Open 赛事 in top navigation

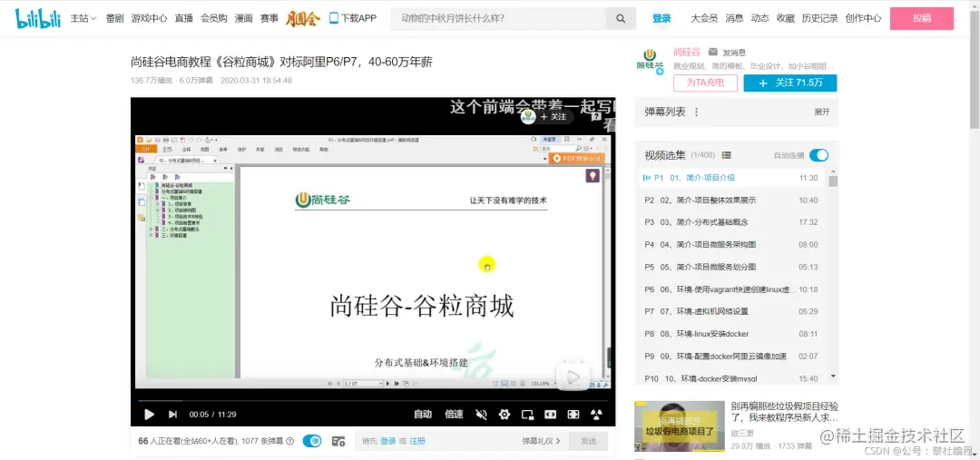coord(269,18)
